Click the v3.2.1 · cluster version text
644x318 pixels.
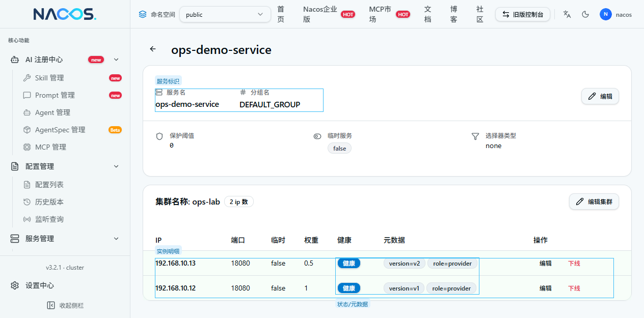[65, 267]
